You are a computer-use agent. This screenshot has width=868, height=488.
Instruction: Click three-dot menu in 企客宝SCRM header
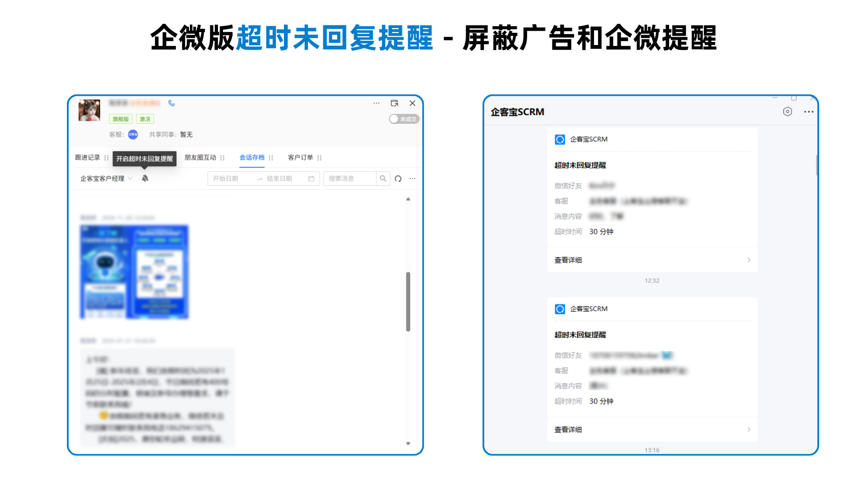coord(809,112)
